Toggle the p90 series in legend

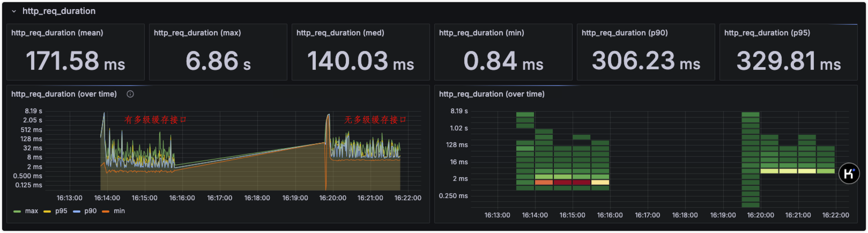91,211
